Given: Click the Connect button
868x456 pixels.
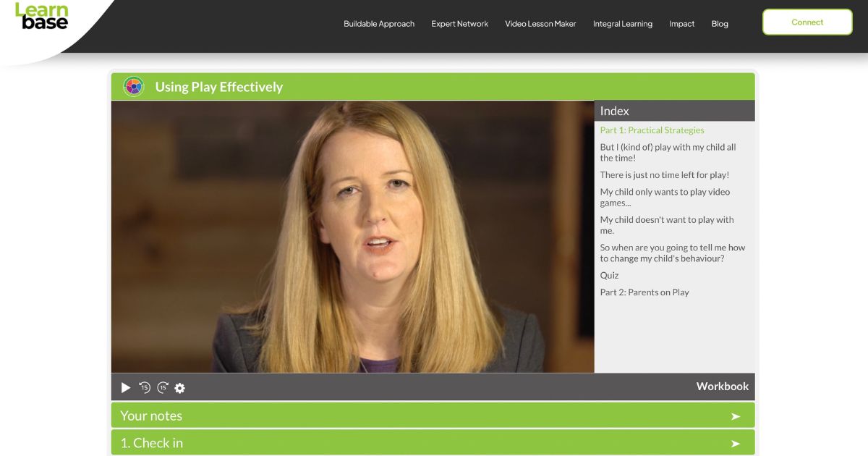Looking at the screenshot, I should pyautogui.click(x=807, y=22).
